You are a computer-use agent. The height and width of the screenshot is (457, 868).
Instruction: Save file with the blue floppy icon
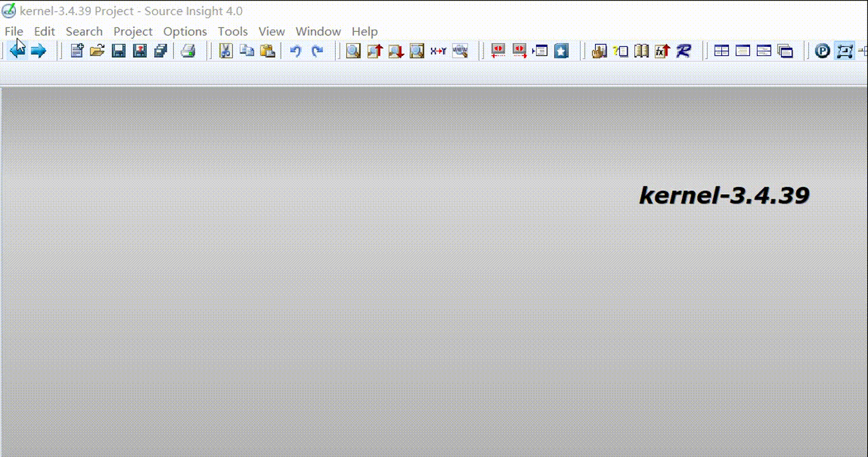(x=119, y=51)
